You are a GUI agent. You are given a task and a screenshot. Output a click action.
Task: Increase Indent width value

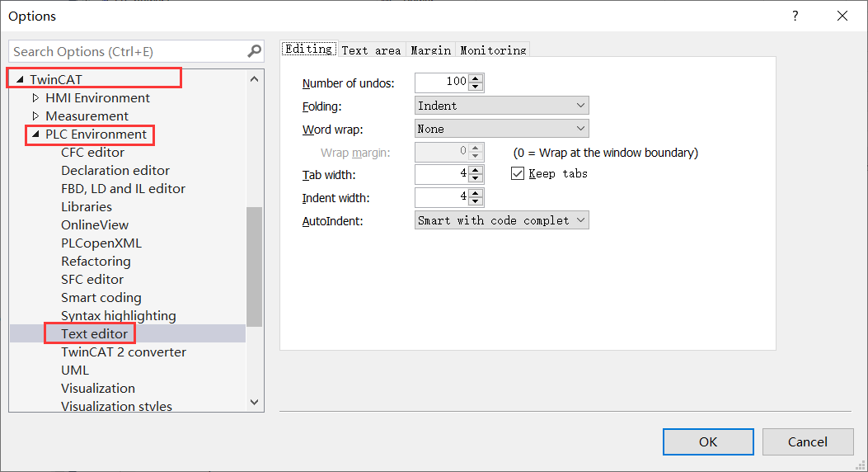(476, 193)
